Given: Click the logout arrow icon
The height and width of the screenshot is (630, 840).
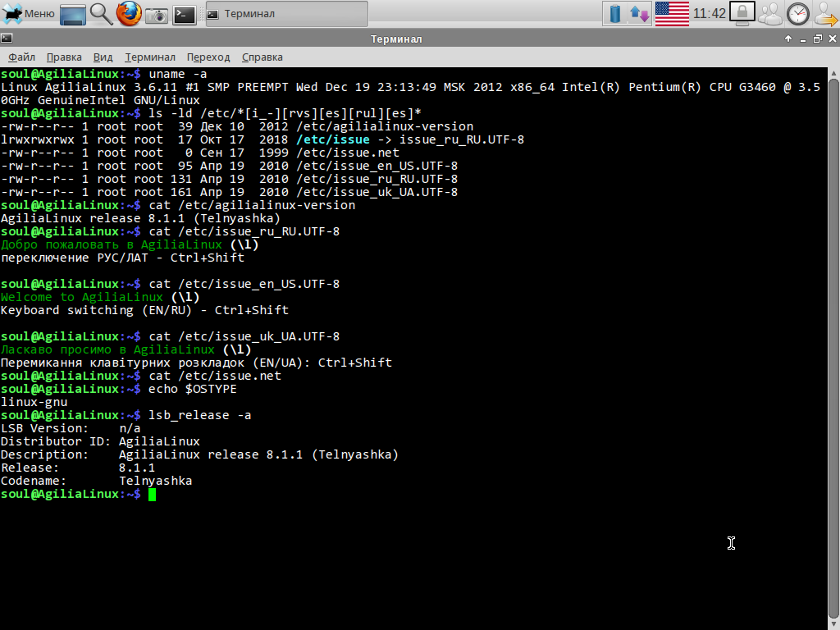Looking at the screenshot, I should (826, 14).
